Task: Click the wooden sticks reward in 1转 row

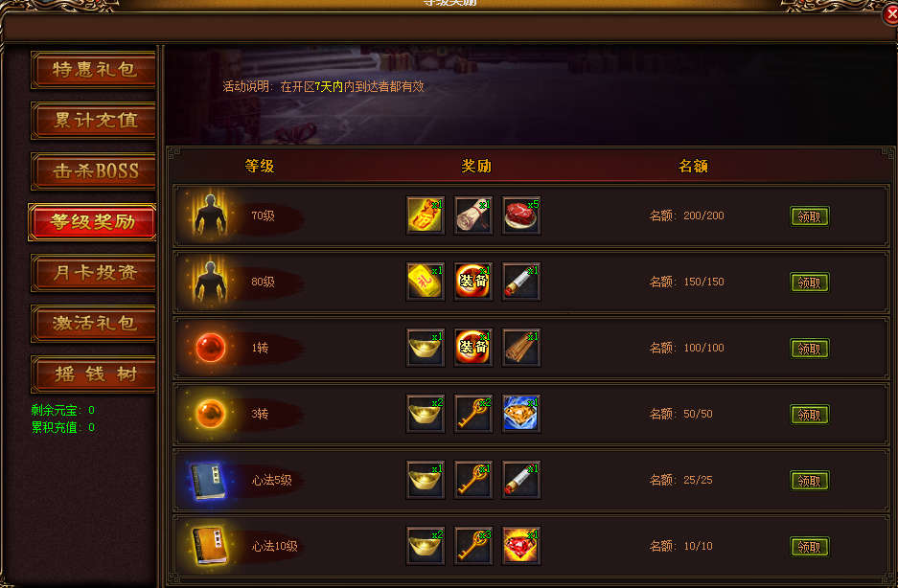Action: pos(521,348)
